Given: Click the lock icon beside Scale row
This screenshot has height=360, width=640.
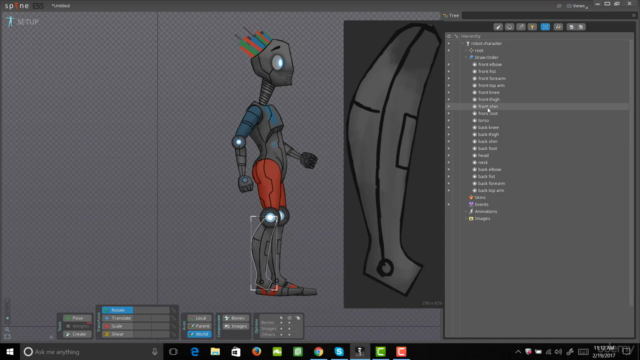Looking at the screenshot, I should pos(173,326).
